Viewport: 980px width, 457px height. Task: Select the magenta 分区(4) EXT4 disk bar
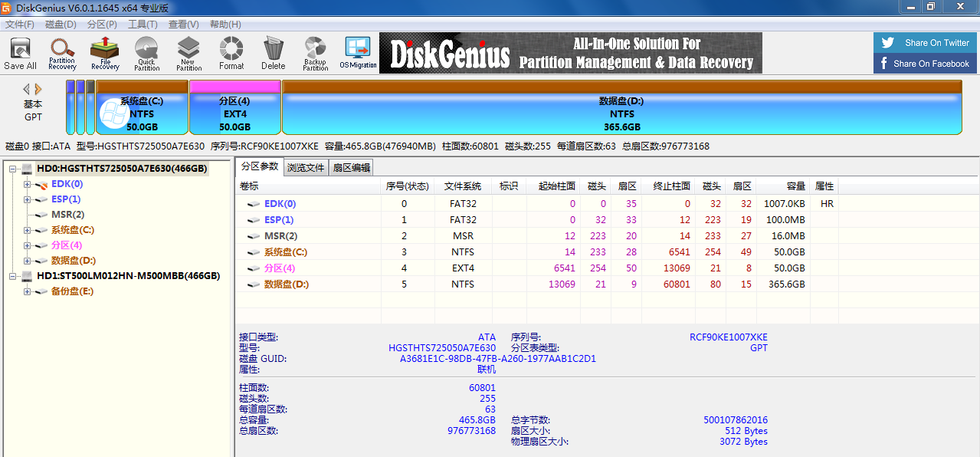pos(234,107)
